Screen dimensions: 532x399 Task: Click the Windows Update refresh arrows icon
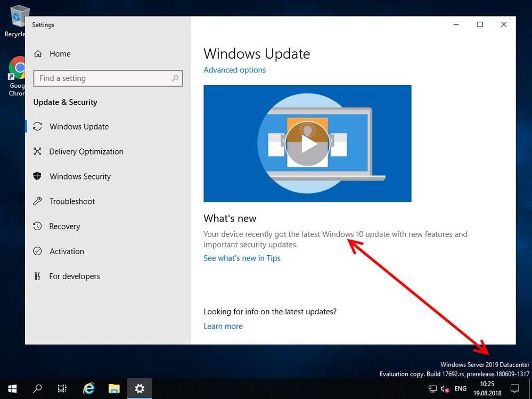tap(37, 127)
